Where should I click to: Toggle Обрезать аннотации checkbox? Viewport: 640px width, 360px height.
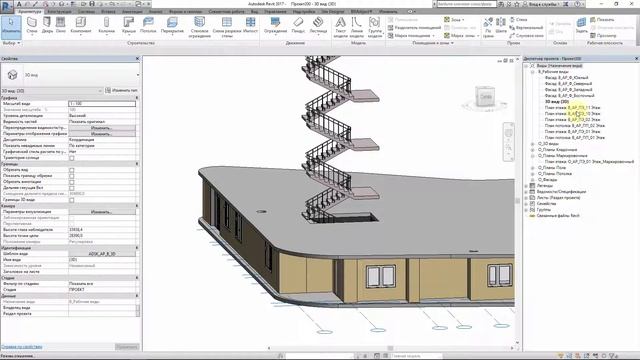point(71,182)
